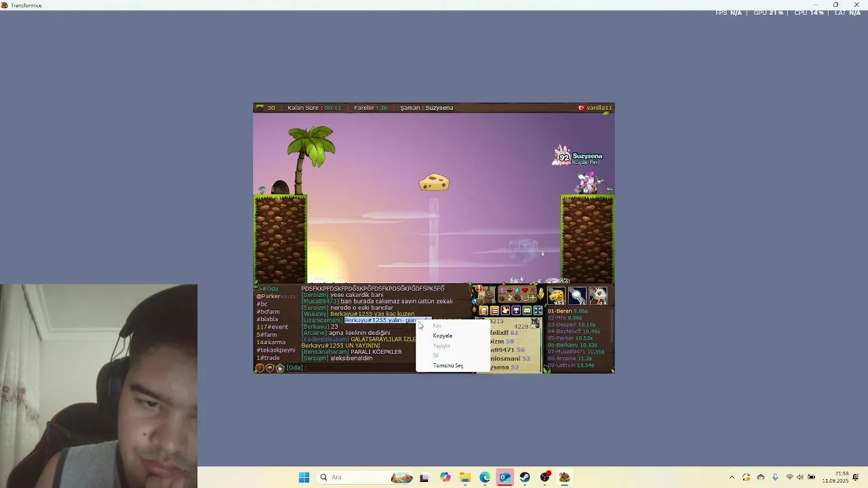This screenshot has width=868, height=488.
Task: Open the red list menu icon
Action: (494, 310)
